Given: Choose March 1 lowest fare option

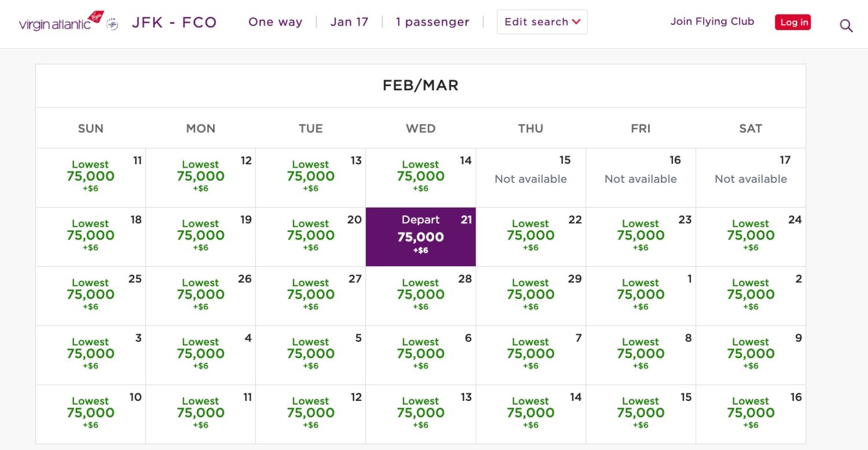Looking at the screenshot, I should coord(641,296).
